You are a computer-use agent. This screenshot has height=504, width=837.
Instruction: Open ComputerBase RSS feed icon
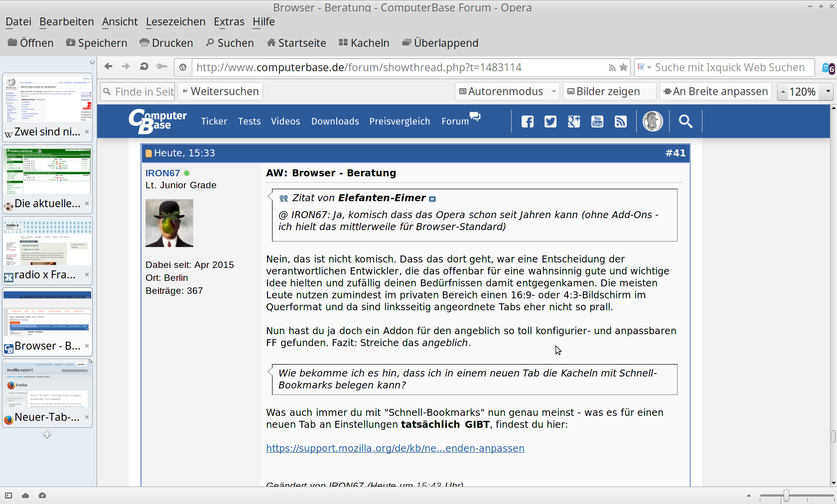pyautogui.click(x=621, y=122)
